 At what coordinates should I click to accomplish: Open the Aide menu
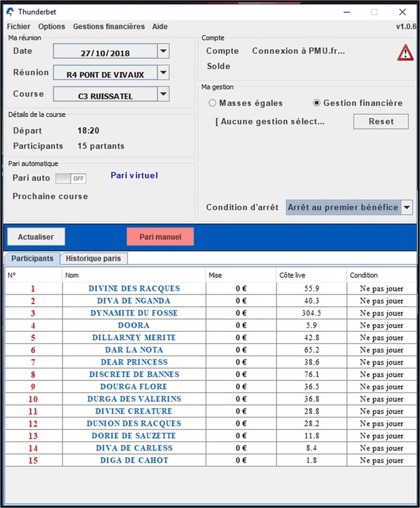point(160,26)
